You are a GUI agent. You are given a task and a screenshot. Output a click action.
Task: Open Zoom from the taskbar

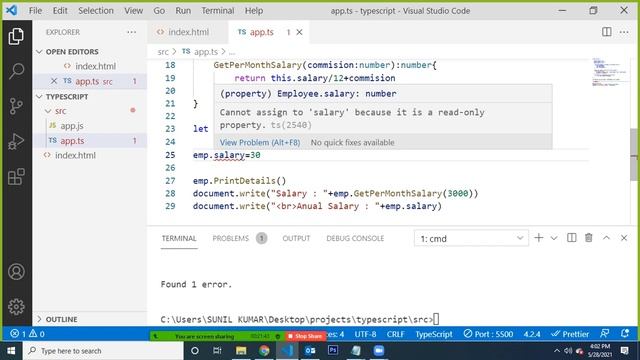tap(379, 351)
